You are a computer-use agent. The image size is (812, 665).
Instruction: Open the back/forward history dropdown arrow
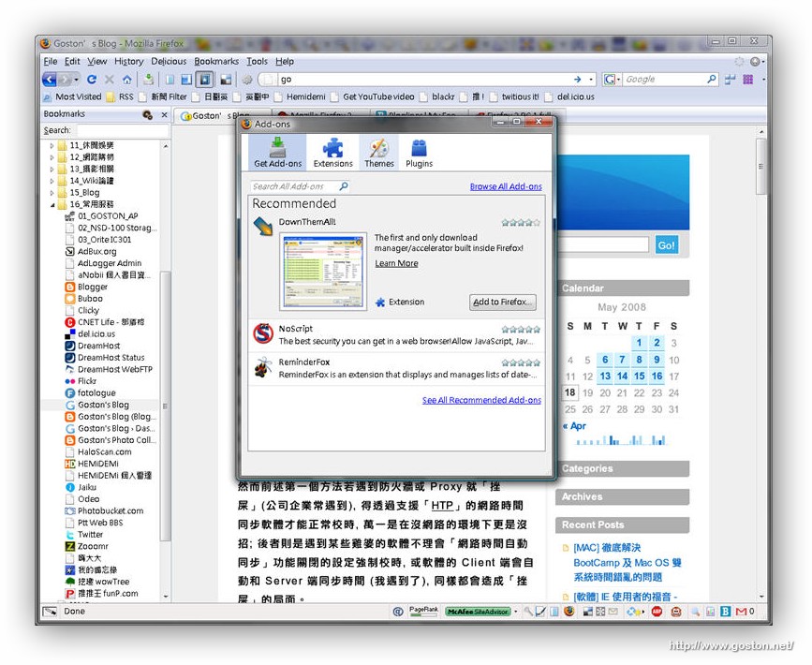76,80
